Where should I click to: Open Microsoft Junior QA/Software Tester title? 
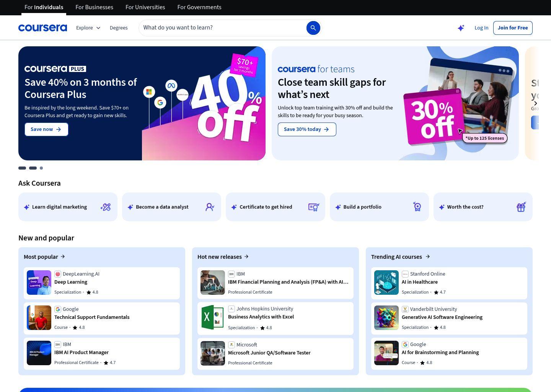pos(269,353)
